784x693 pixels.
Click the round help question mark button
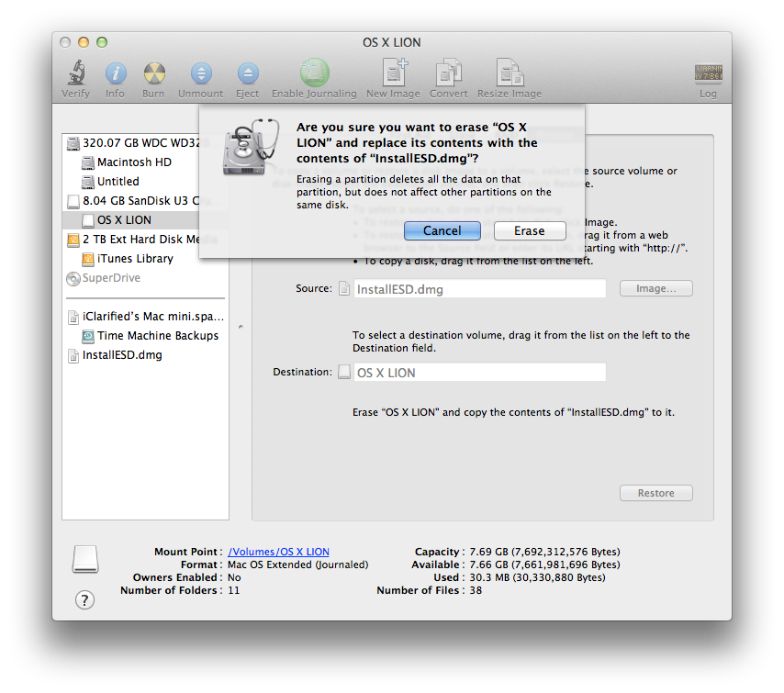point(84,599)
